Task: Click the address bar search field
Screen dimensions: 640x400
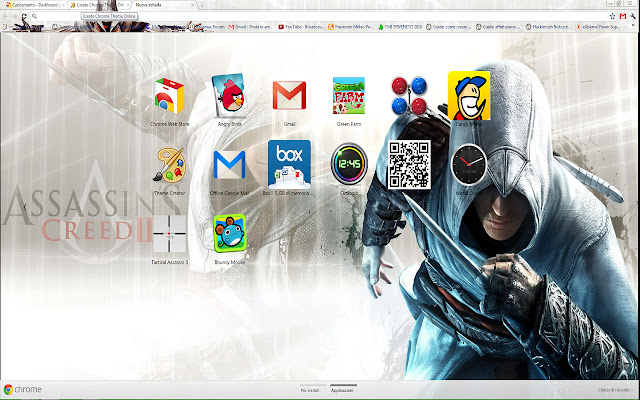Action: click(320, 16)
